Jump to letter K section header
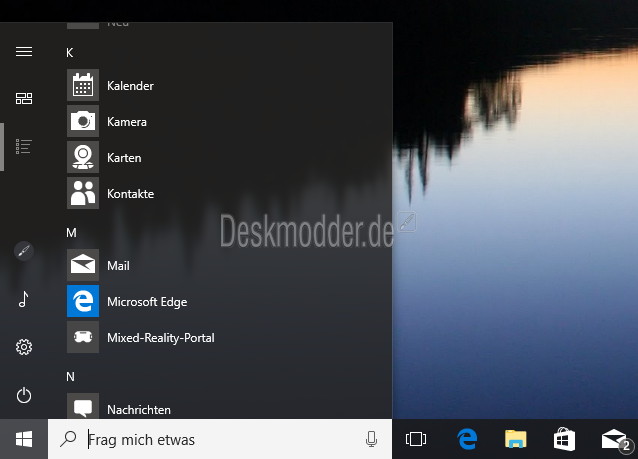This screenshot has height=459, width=638. point(70,53)
